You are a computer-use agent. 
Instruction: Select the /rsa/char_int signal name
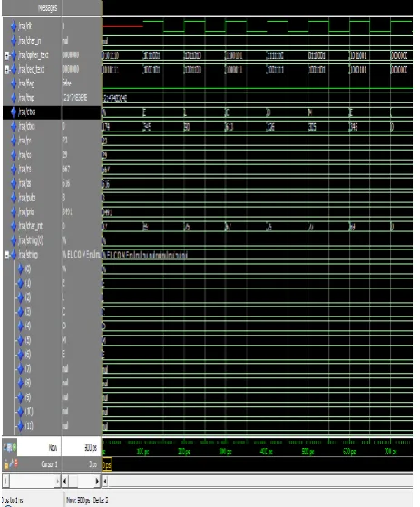[31, 227]
